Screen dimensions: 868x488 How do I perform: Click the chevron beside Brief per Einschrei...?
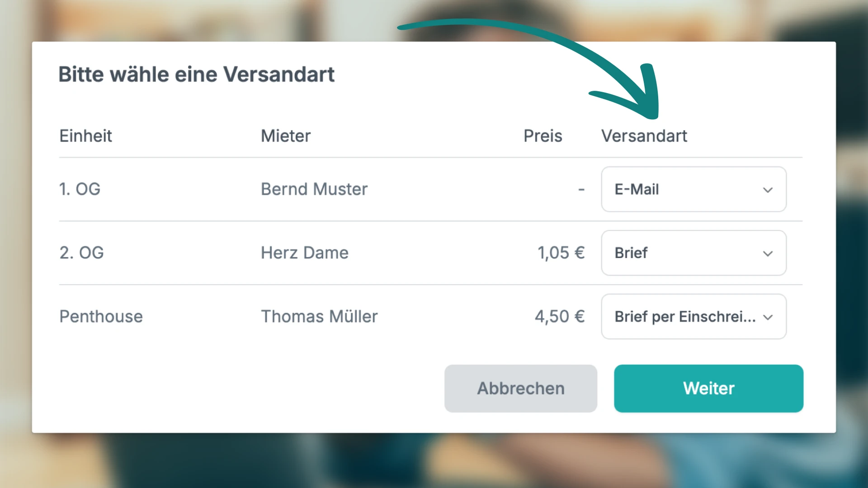[x=768, y=317]
